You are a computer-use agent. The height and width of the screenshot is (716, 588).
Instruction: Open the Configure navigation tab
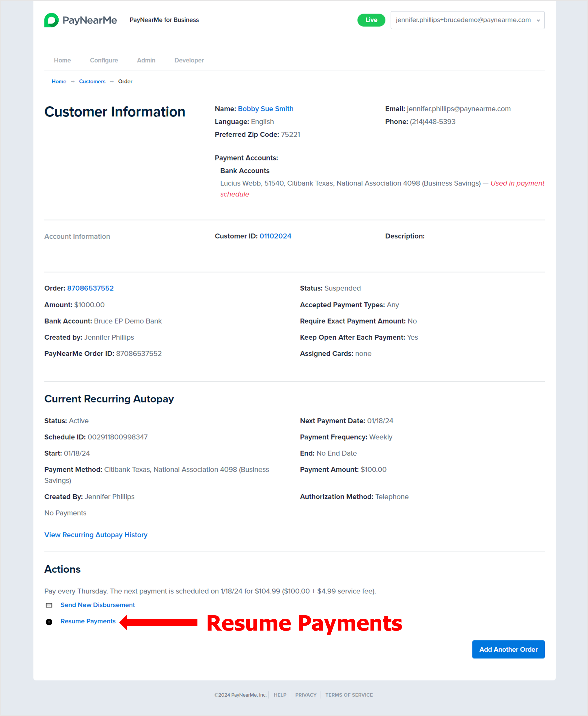click(104, 60)
